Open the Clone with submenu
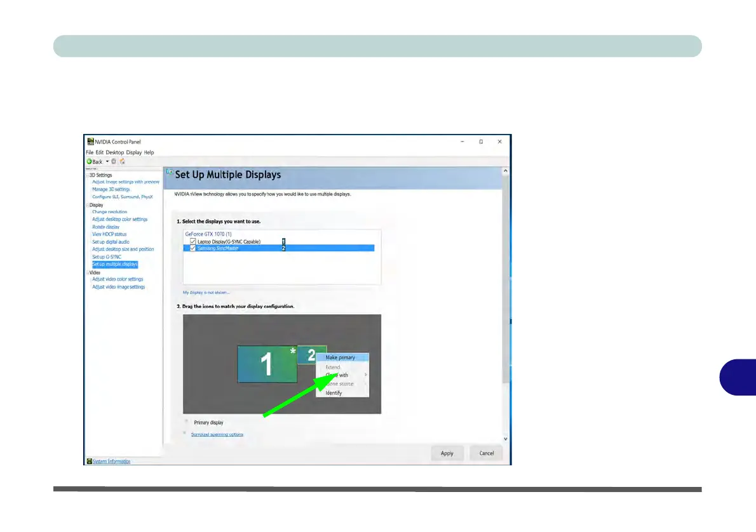 point(342,375)
